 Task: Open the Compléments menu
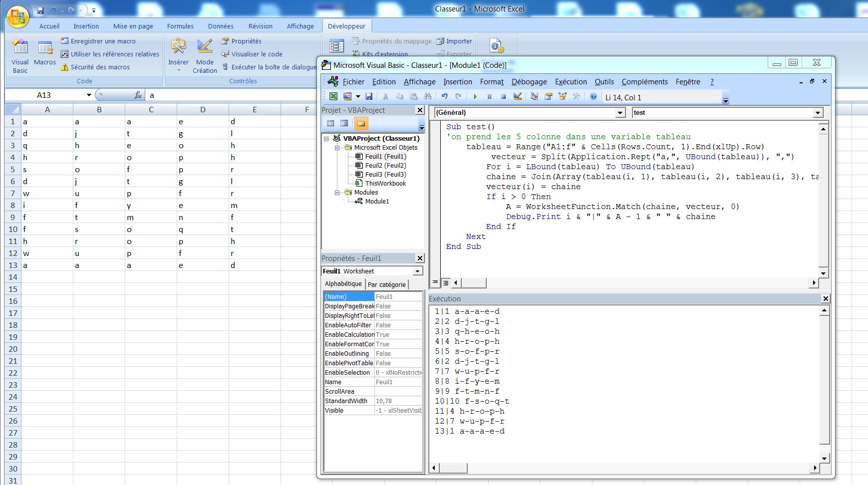pyautogui.click(x=645, y=82)
